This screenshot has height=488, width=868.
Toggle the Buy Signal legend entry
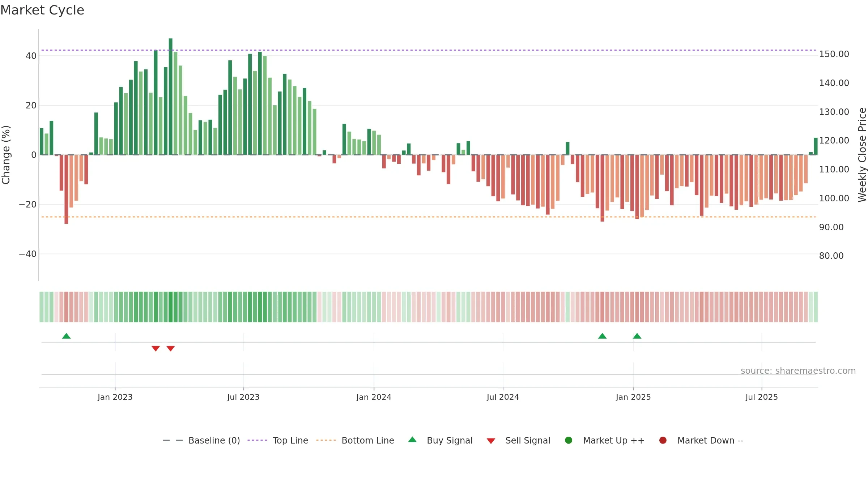440,440
